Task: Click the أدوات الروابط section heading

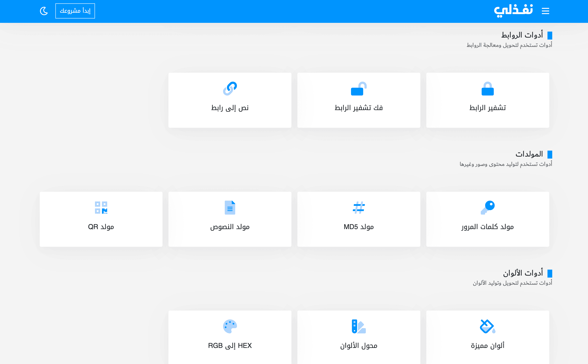Action: pos(522,35)
